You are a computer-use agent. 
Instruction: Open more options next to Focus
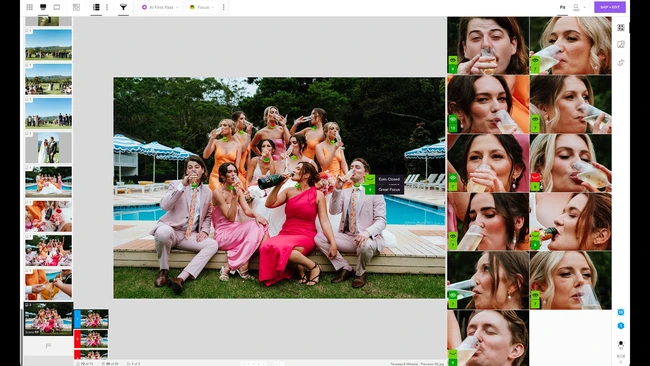[224, 7]
